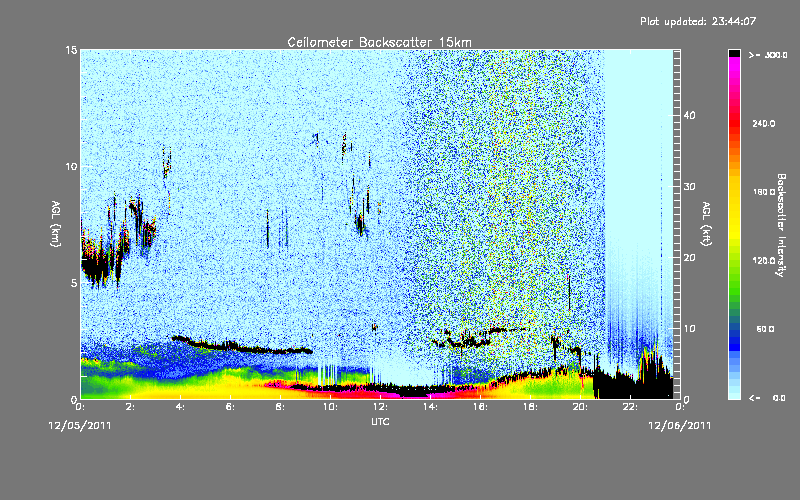Click the 18: hour tick label
This screenshot has height=500, width=800.
[x=530, y=407]
